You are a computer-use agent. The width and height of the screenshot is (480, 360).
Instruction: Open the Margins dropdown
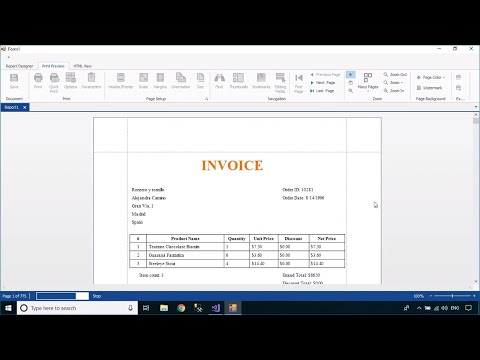tap(160, 81)
